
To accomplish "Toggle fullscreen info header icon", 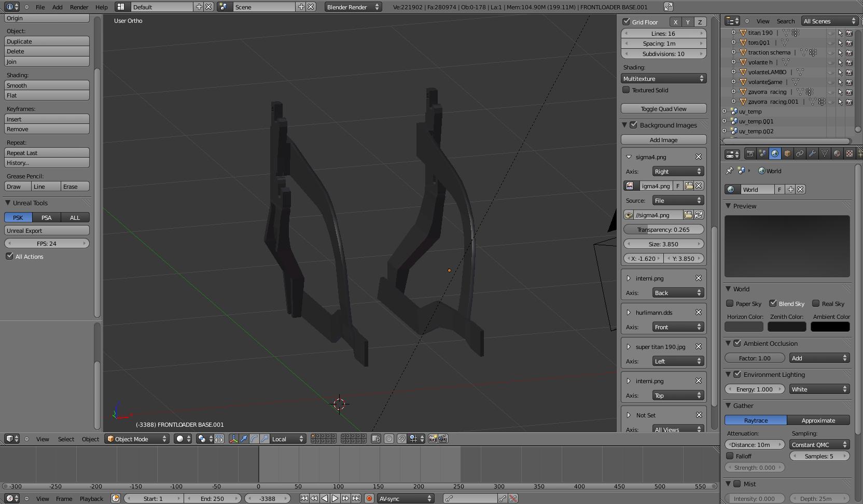I will pos(669,7).
